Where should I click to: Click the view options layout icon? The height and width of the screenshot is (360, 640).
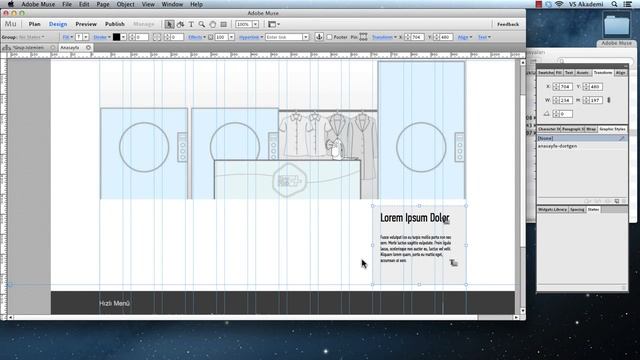tap(272, 24)
